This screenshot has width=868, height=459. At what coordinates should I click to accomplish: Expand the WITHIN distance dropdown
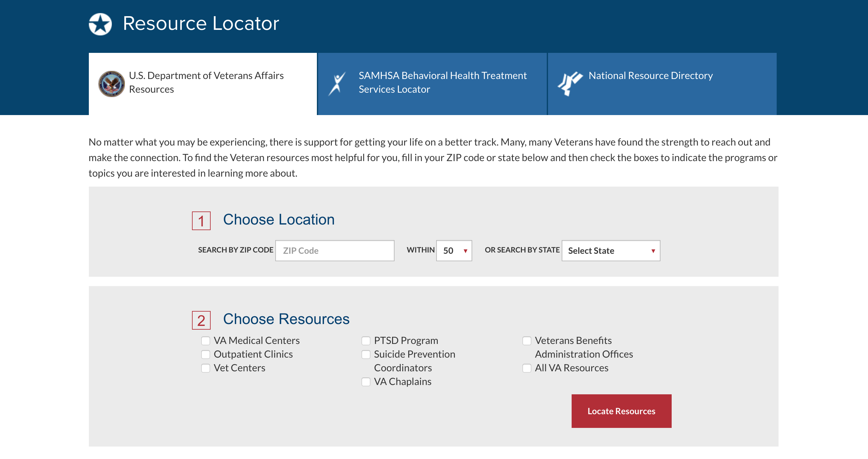click(453, 250)
